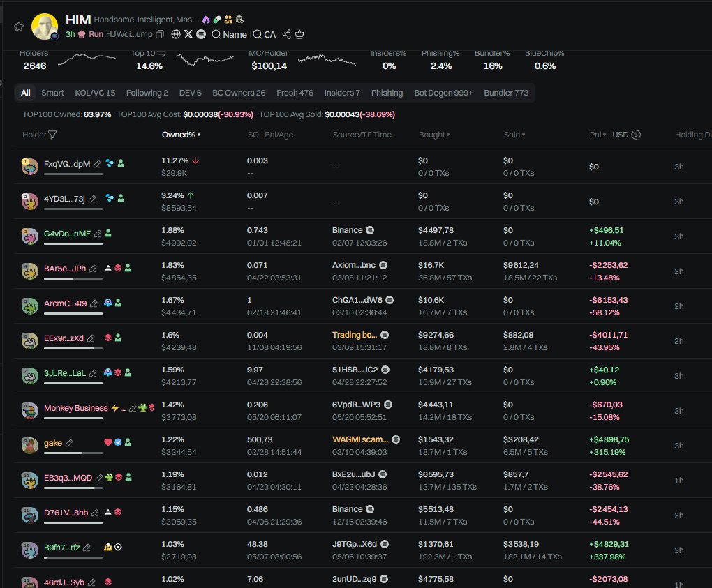Click the Binance source icon on the G4vDo...nME row

click(370, 230)
